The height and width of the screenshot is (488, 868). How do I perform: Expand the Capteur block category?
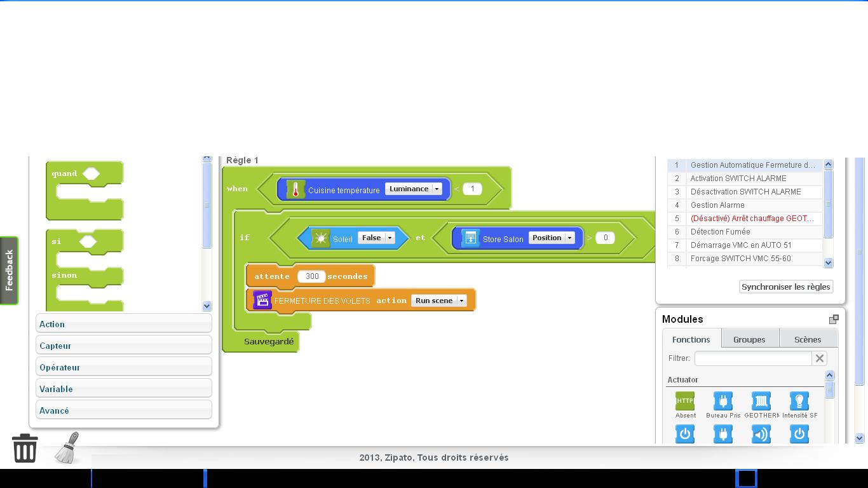(124, 346)
